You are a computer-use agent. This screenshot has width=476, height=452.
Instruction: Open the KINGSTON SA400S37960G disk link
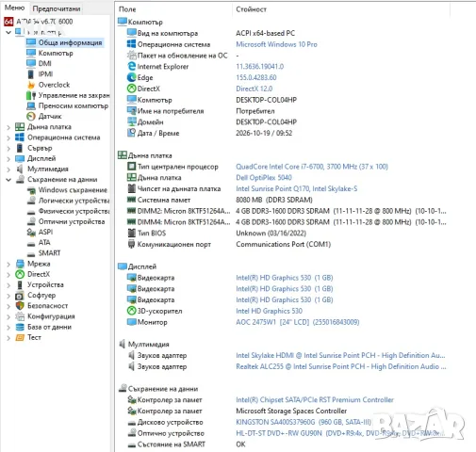(304, 422)
